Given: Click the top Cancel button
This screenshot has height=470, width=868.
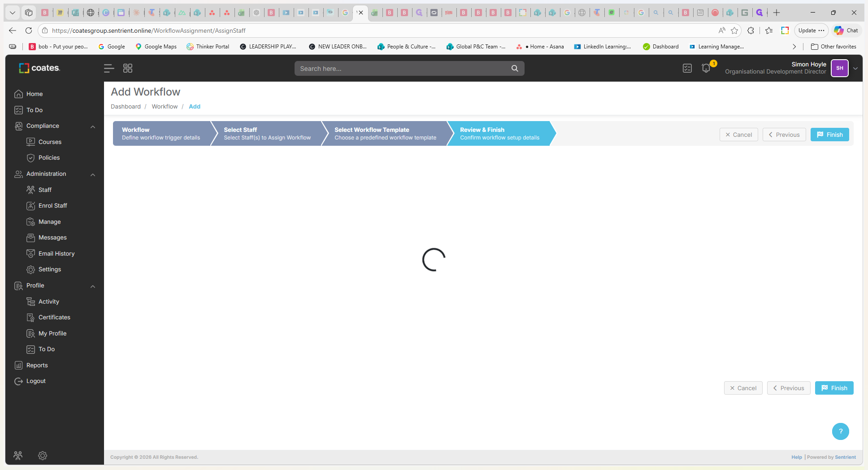Looking at the screenshot, I should point(739,135).
